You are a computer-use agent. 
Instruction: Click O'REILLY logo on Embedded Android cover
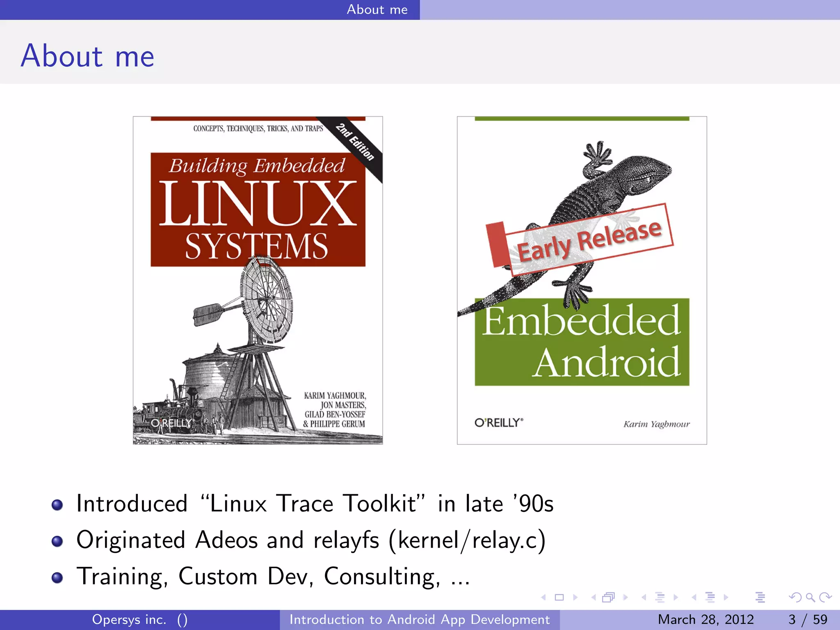(x=499, y=422)
